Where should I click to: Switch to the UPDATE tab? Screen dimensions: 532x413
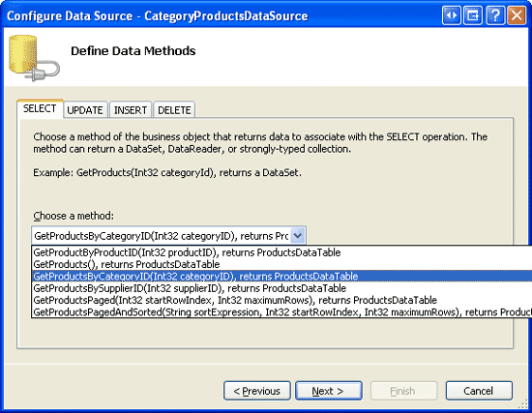click(85, 110)
